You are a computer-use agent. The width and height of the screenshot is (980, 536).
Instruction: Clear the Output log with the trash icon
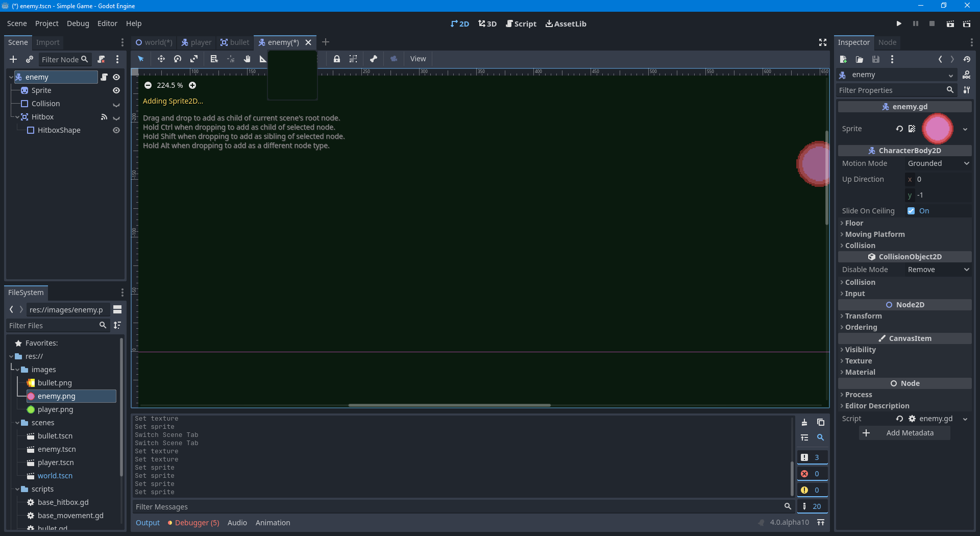(804, 422)
